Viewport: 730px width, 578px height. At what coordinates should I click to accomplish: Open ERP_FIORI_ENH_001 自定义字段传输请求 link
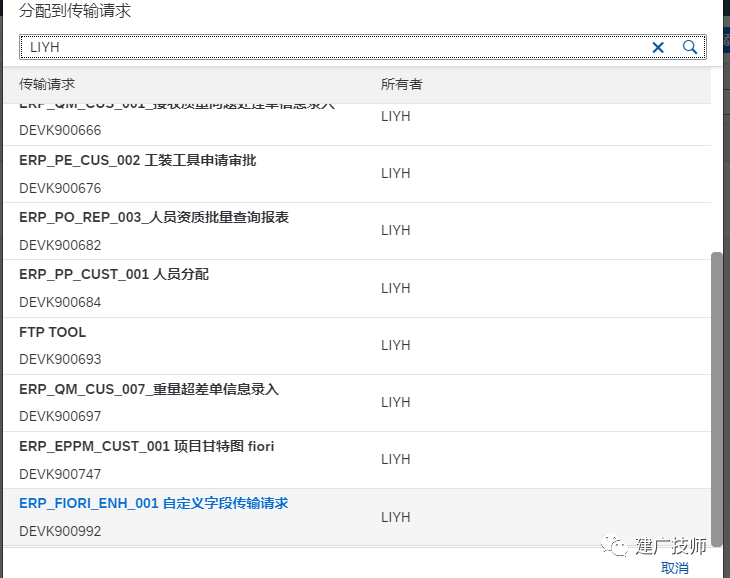coord(154,504)
